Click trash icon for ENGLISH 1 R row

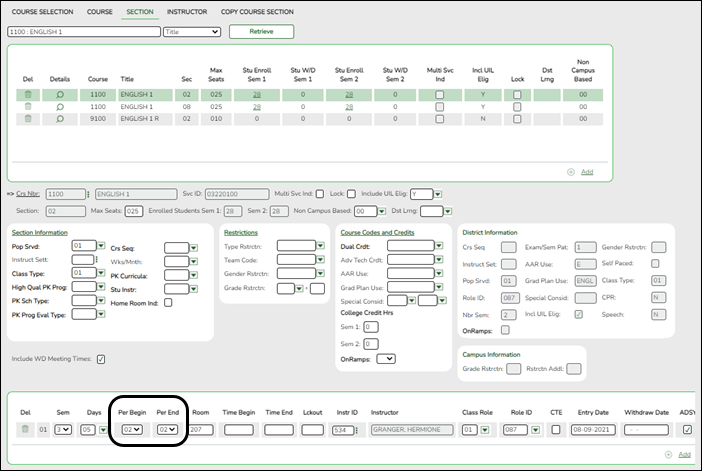(x=28, y=119)
